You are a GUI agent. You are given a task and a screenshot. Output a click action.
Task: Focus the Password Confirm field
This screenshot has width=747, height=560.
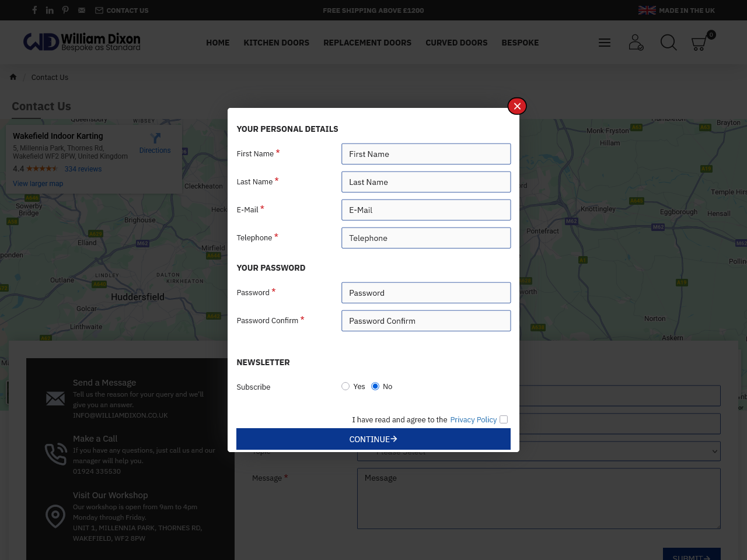(426, 321)
